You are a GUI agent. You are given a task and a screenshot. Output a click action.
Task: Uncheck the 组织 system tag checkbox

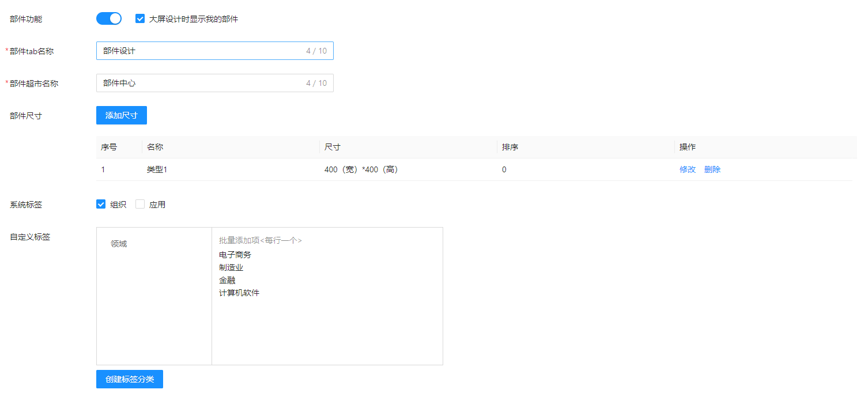point(101,204)
